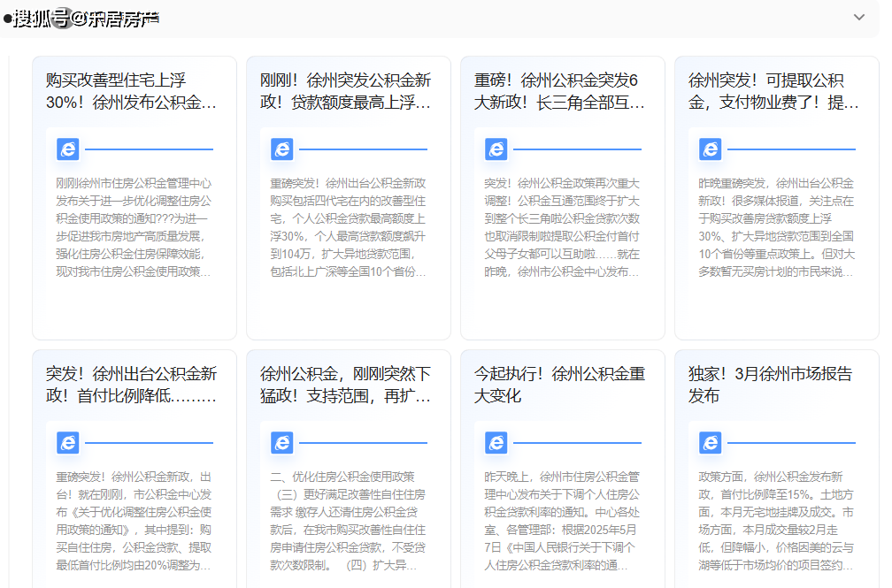The image size is (892, 588).
Task: Open headline 独家！3月徐州市场报告发布
Action: tap(775, 385)
